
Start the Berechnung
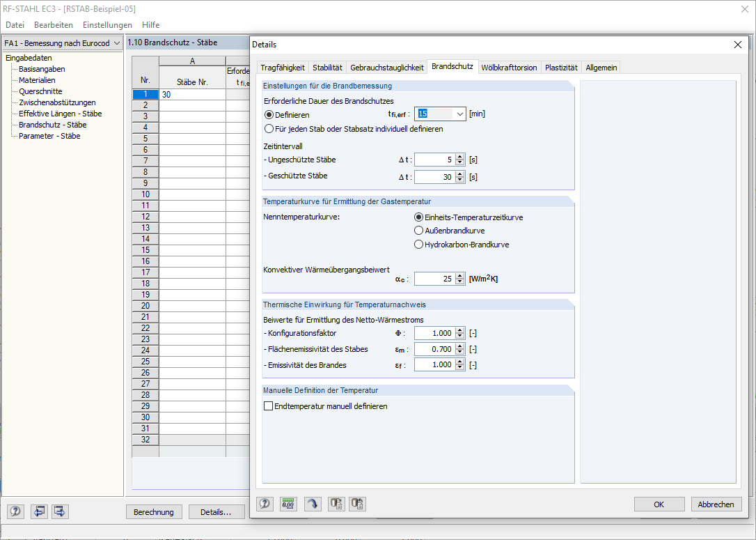(154, 512)
